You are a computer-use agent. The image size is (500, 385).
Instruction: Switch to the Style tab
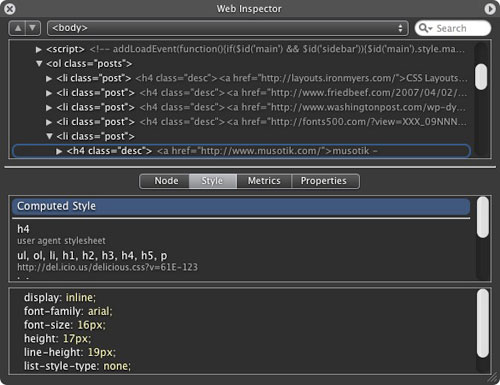(x=213, y=181)
